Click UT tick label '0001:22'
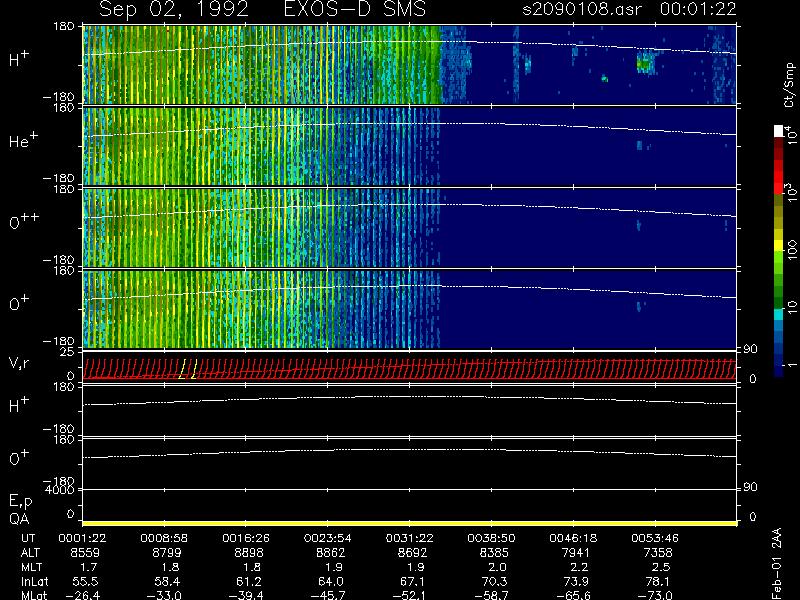Viewport: 800px width, 600px height. 82,538
